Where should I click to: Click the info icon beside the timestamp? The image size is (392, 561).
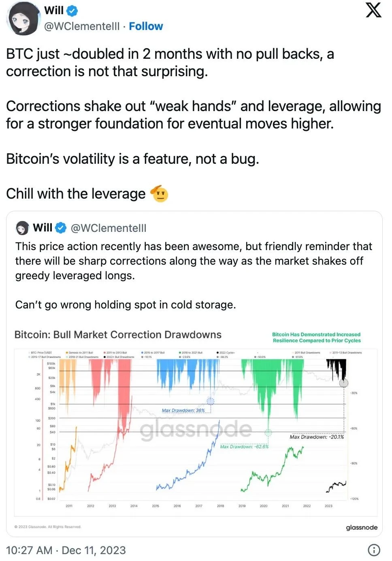[374, 550]
